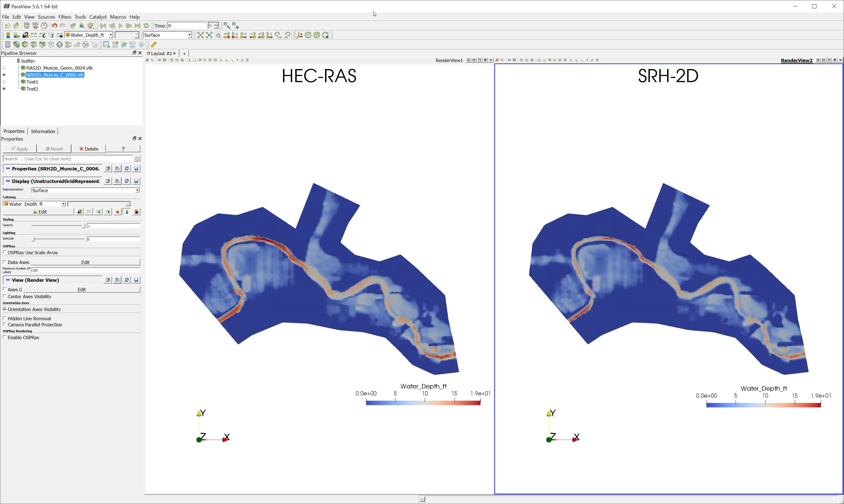Click the Undo arrow icon
This screenshot has height=504, width=844.
click(54, 26)
